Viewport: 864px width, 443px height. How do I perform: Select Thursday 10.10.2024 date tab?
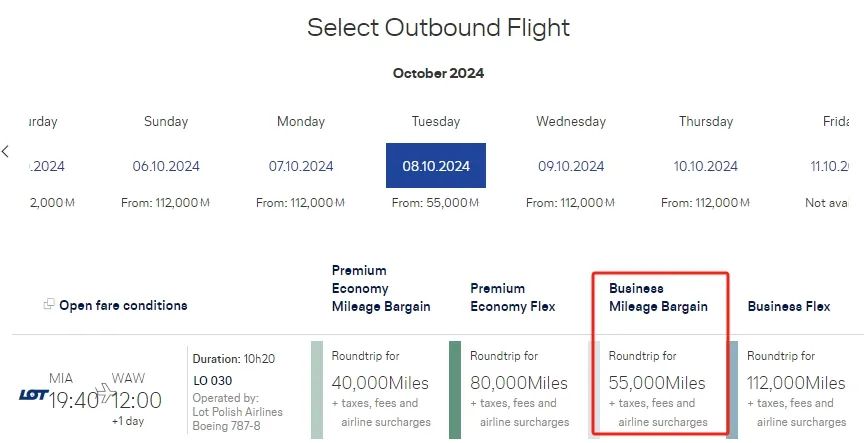pyautogui.click(x=706, y=164)
